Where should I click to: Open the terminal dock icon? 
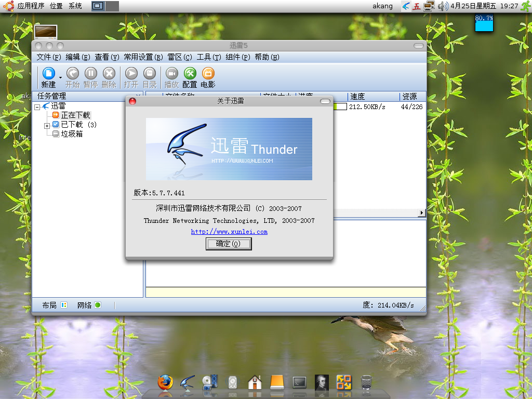point(299,383)
